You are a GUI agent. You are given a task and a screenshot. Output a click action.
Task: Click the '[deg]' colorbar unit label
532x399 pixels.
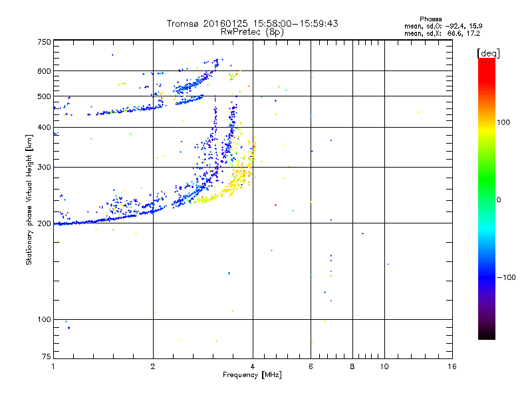click(488, 53)
